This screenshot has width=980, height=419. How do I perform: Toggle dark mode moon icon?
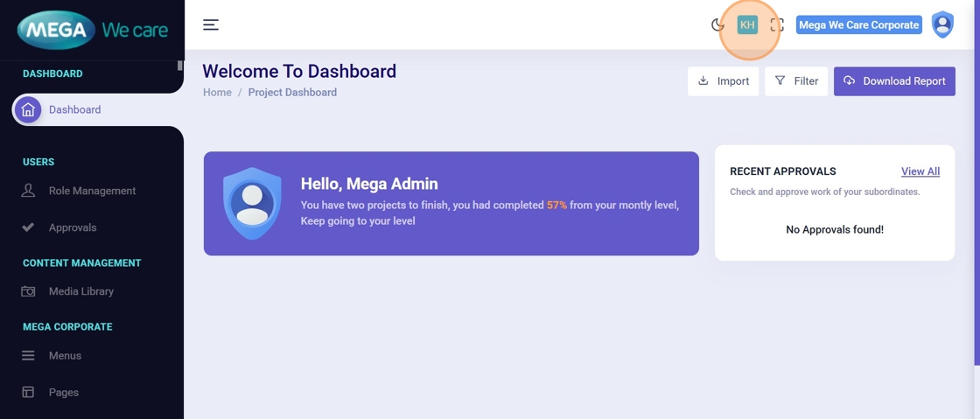coord(717,25)
